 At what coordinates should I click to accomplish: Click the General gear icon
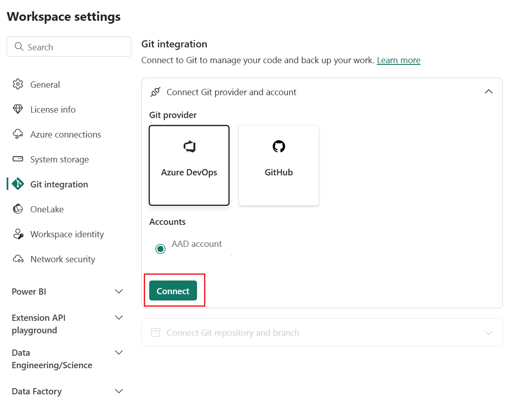[x=18, y=84]
